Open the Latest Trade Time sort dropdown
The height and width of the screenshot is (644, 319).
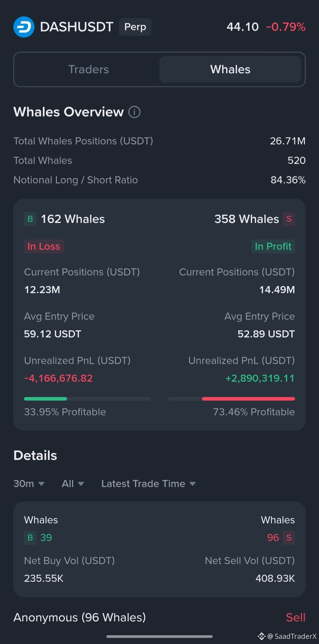149,484
